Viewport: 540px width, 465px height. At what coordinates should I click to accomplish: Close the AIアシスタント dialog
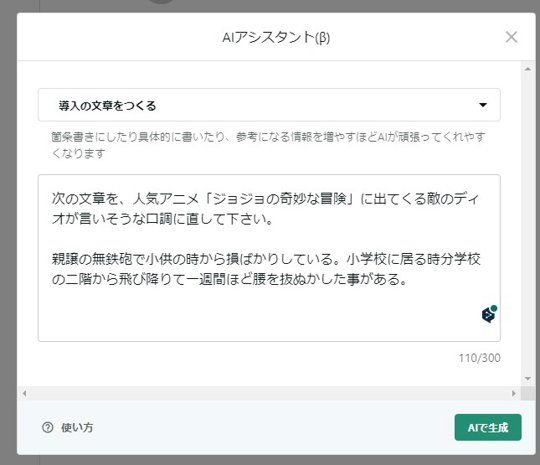coord(511,37)
